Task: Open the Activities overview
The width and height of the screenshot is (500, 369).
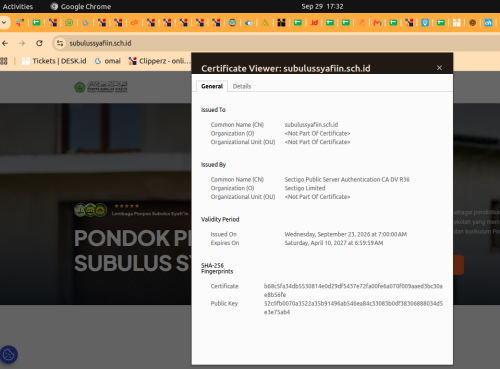Action: pos(18,6)
